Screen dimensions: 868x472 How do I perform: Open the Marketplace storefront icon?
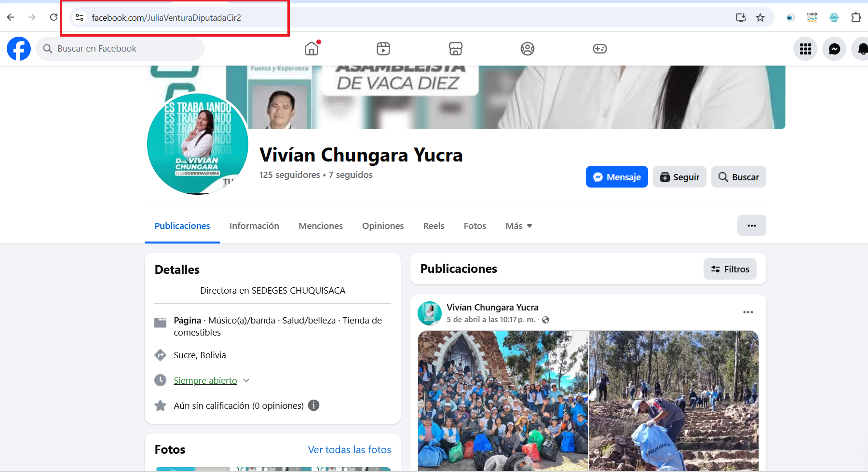click(x=456, y=49)
